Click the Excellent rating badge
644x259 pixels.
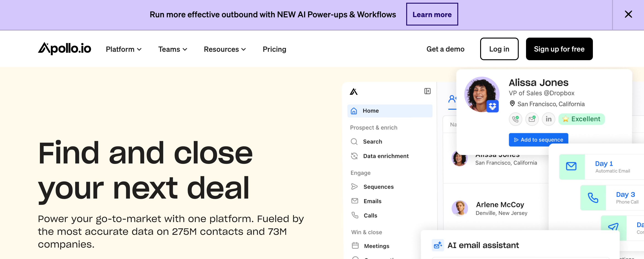click(581, 119)
